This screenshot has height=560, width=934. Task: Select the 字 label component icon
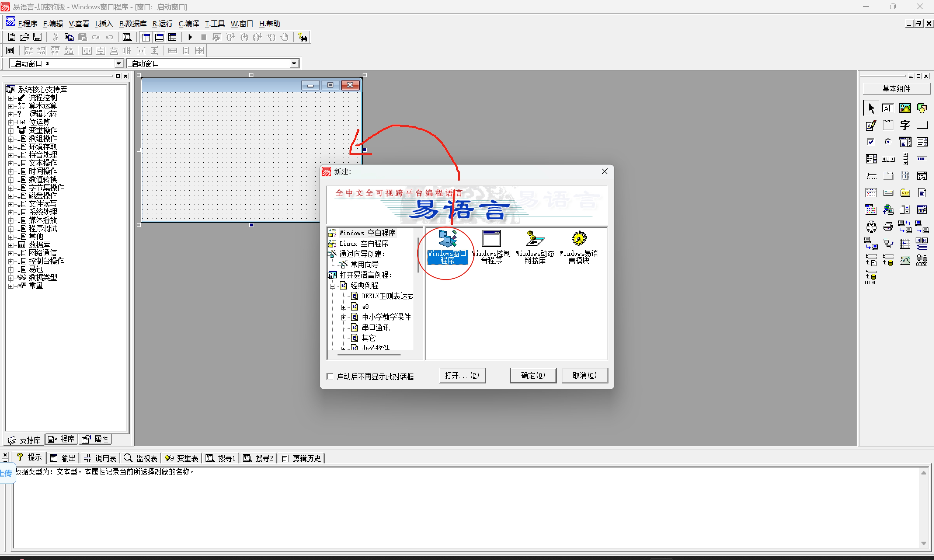point(905,125)
